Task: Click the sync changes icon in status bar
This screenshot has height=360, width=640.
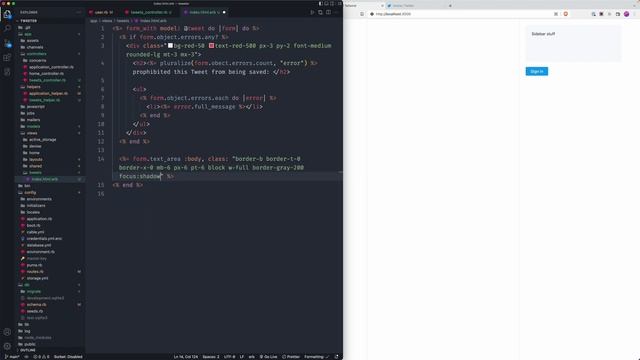Action: point(27,357)
